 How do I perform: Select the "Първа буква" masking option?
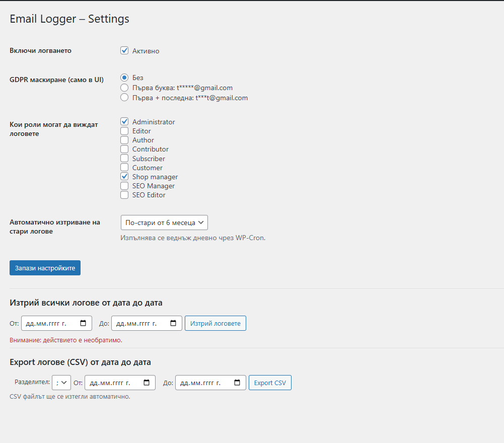click(x=124, y=87)
